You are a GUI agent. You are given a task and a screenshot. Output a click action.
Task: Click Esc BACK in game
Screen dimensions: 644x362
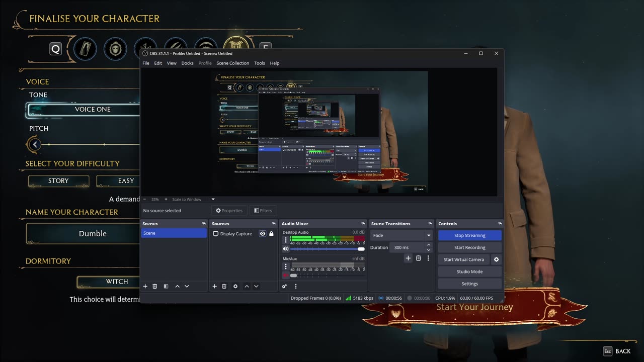pyautogui.click(x=617, y=351)
